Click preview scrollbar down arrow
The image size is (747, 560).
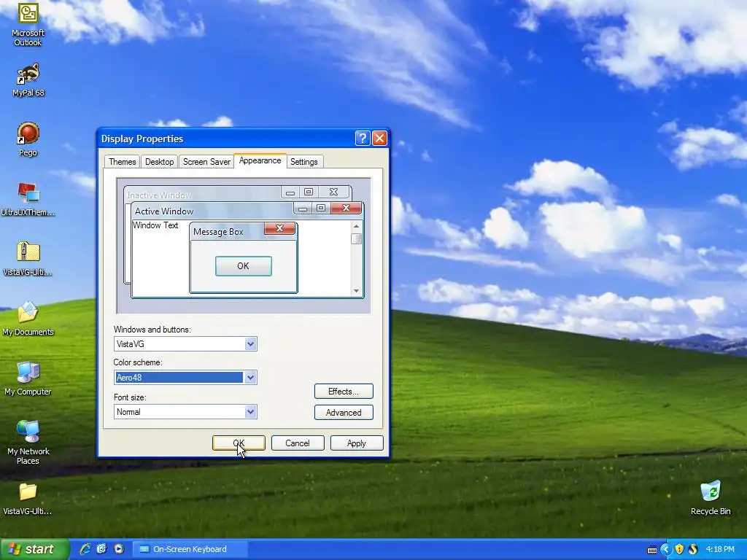pos(356,291)
